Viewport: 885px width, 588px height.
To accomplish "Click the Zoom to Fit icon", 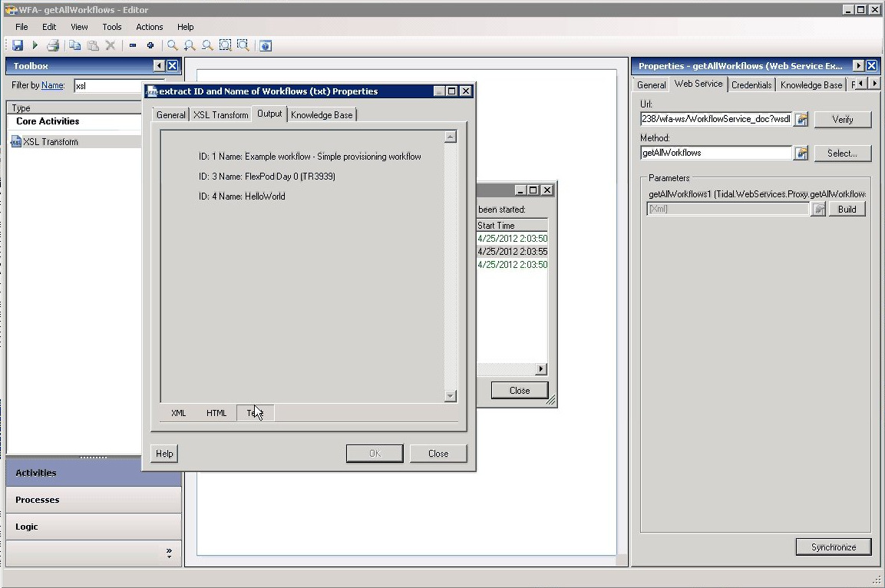I will (x=225, y=46).
